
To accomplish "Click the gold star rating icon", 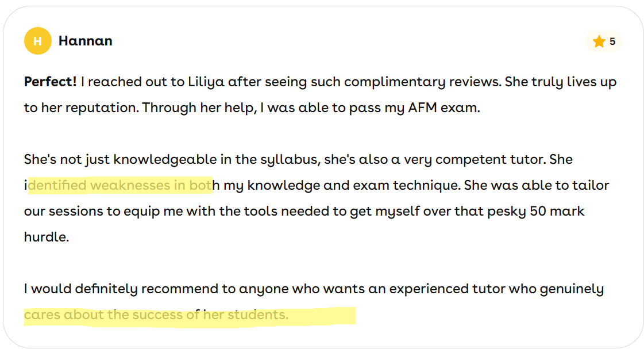I will 599,41.
